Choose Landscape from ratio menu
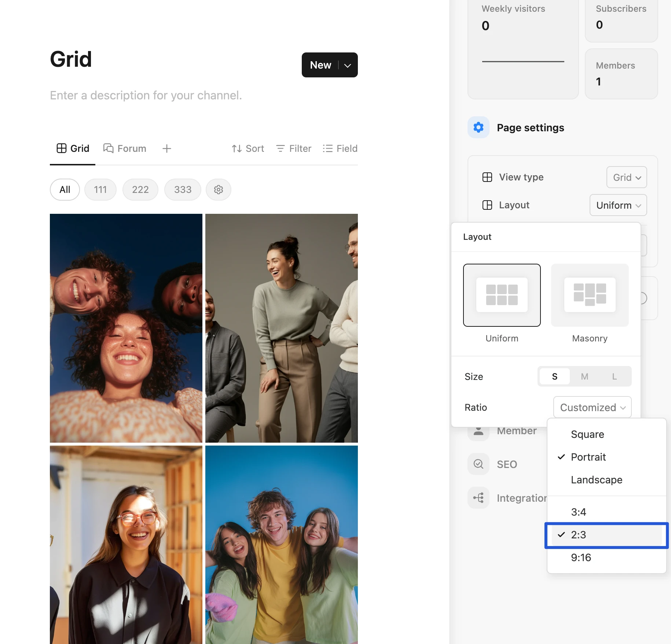 click(597, 480)
